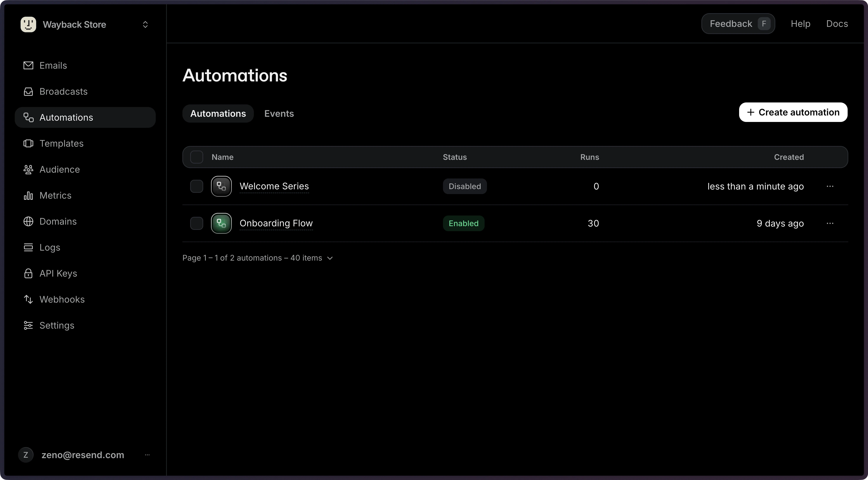Viewport: 868px width, 480px height.
Task: Click the Enabled status badge on Onboarding Flow
Action: coord(464,223)
